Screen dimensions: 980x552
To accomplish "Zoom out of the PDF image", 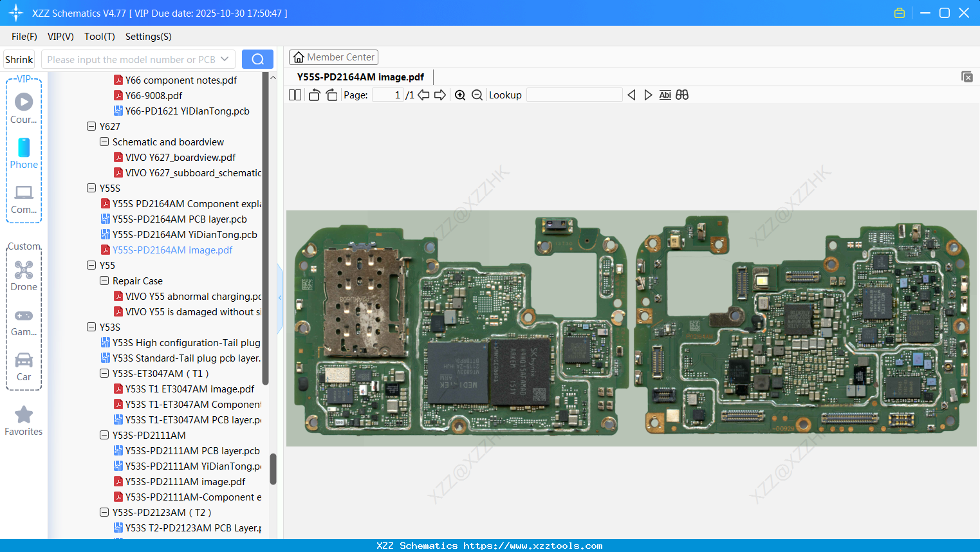I will pyautogui.click(x=477, y=95).
